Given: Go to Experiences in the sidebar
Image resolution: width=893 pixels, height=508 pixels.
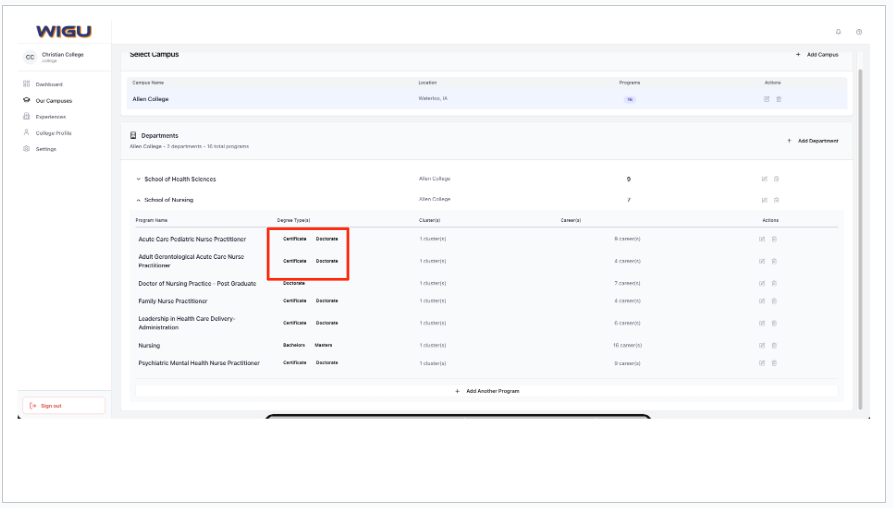Looking at the screenshot, I should click(50, 116).
